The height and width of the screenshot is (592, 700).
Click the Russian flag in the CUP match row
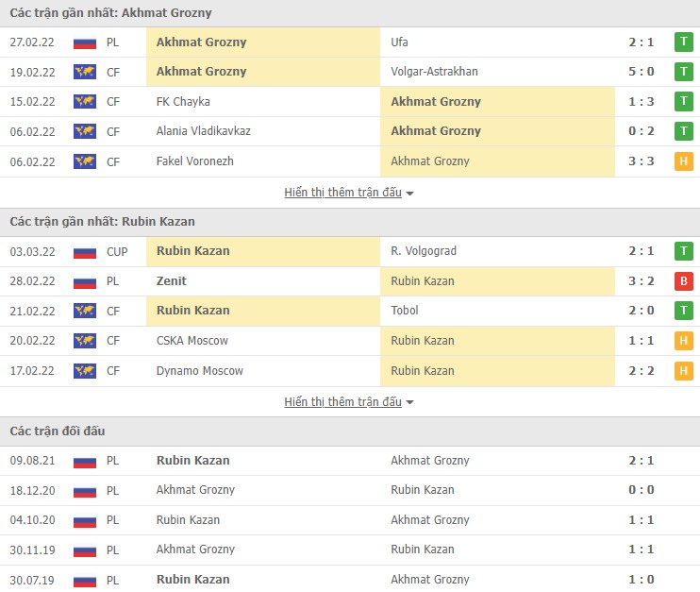85,252
